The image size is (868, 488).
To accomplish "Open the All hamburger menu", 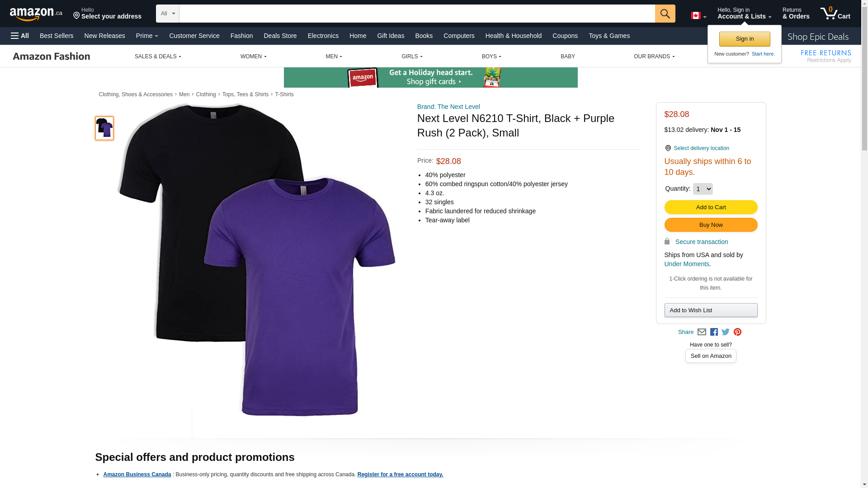I will point(20,36).
